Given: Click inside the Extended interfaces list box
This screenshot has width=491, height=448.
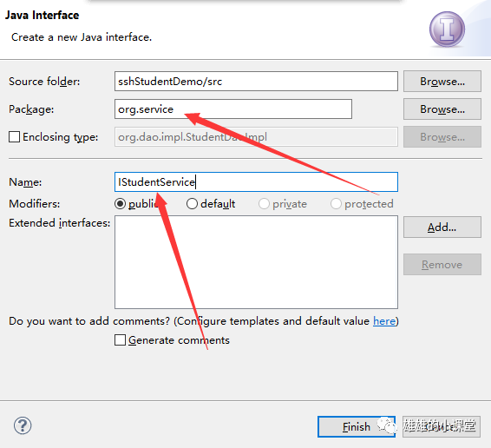Looking at the screenshot, I should tap(256, 262).
